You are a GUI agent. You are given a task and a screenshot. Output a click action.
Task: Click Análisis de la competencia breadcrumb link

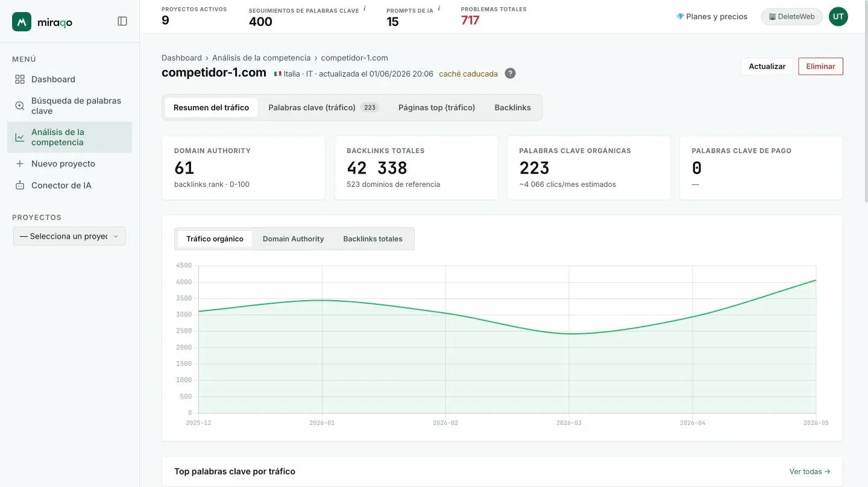point(261,58)
